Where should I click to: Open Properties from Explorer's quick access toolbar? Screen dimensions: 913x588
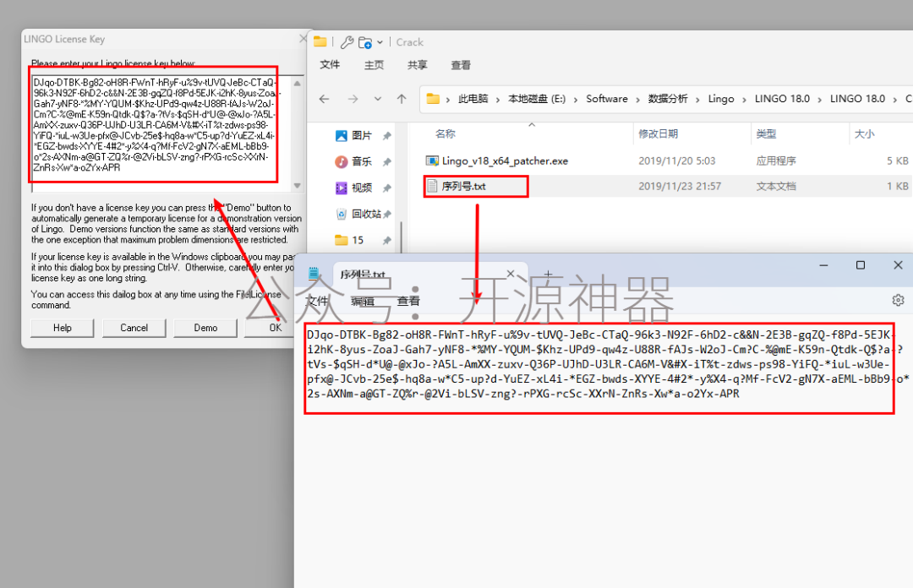[347, 42]
